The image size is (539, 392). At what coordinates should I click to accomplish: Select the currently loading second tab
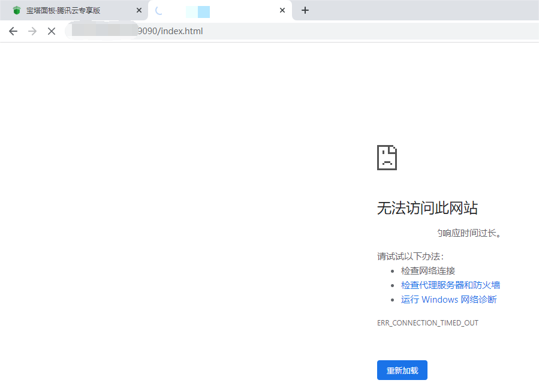pos(210,10)
